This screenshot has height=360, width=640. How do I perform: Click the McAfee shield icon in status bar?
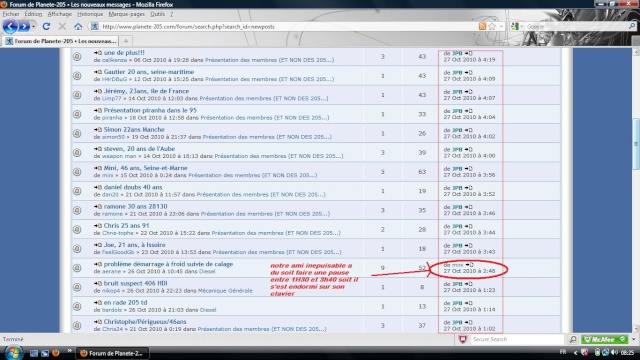point(462,339)
